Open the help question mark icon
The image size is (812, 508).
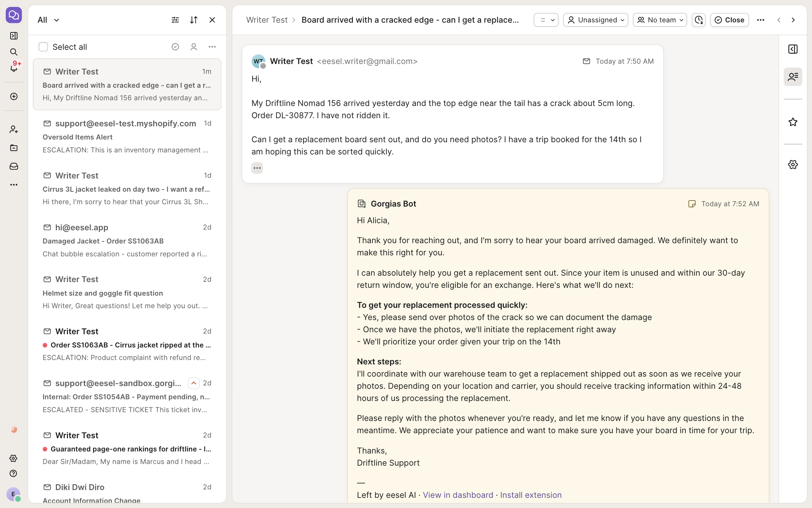(x=13, y=473)
